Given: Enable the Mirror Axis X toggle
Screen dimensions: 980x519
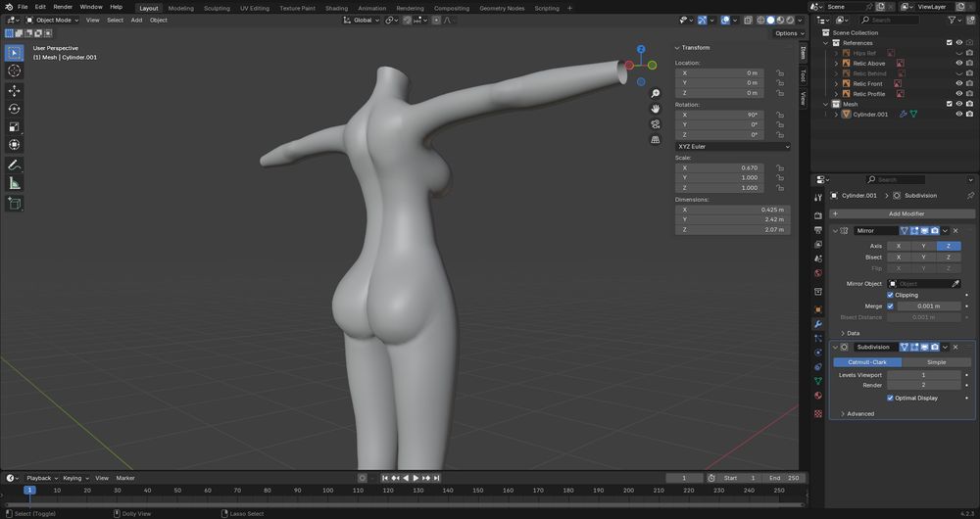Looking at the screenshot, I should pos(899,246).
